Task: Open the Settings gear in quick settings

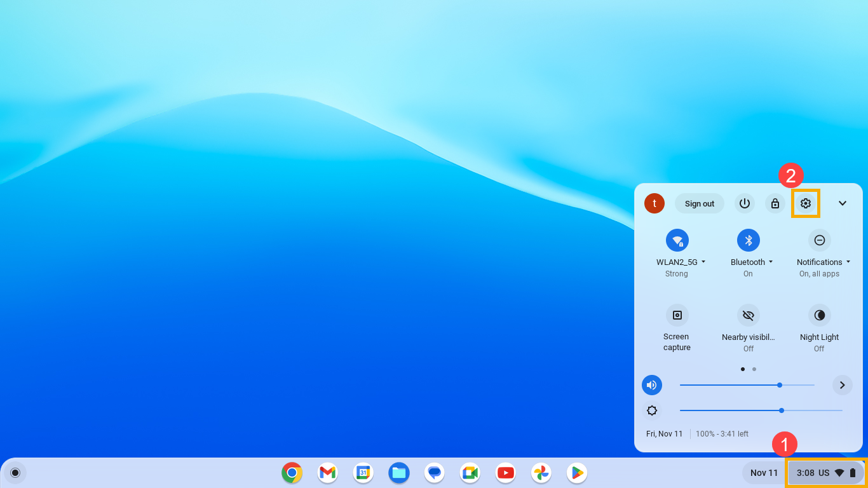Action: coord(806,203)
